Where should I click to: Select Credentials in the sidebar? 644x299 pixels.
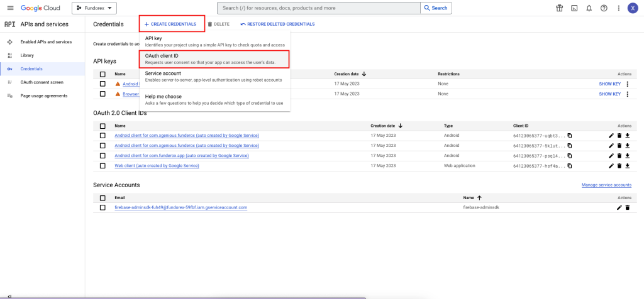43,69
